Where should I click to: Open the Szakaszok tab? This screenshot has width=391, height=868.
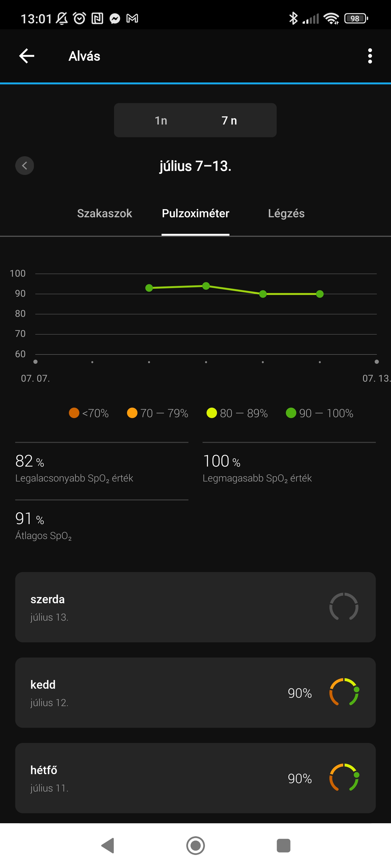coord(105,213)
